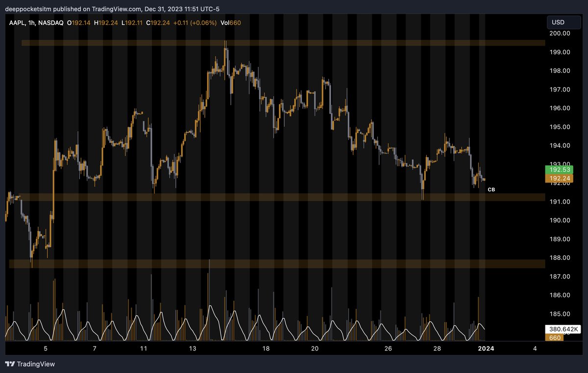Click the CB annotation label

click(x=491, y=189)
